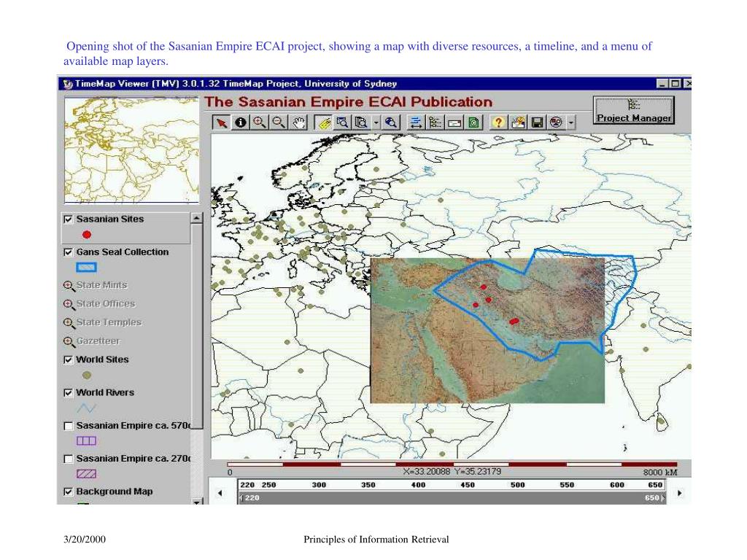
Task: Click the Gazetteer layer label
Action: coord(98,341)
